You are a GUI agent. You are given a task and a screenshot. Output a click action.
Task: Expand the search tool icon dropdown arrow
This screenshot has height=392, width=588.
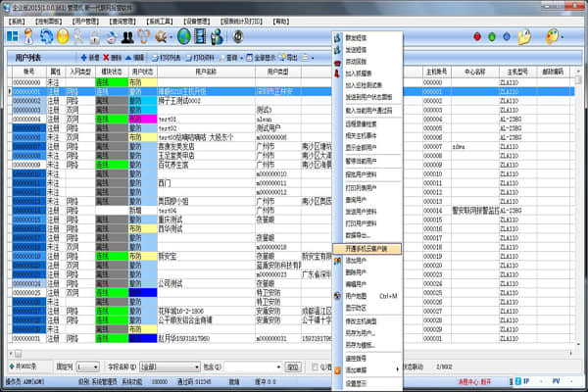click(171, 37)
